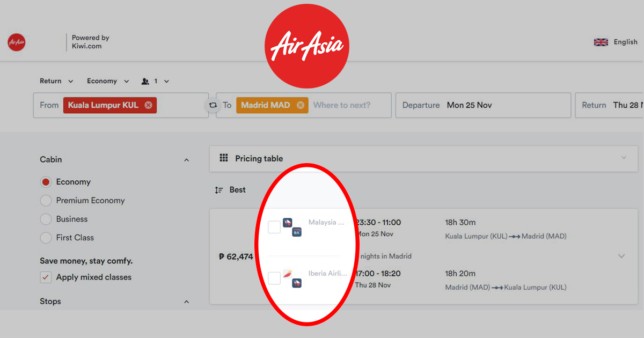Click the 18h 30m duration text
Screen dimensions: 644x338
tap(460, 222)
